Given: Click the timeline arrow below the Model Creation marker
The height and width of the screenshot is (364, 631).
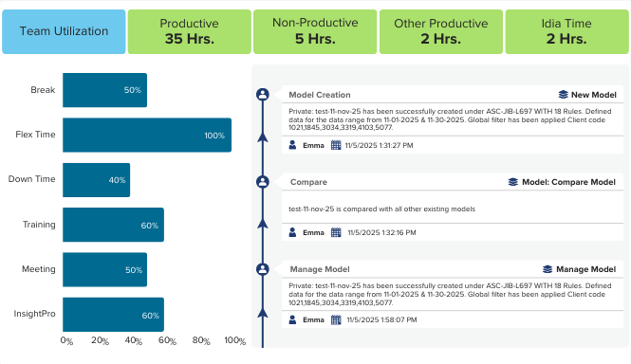Looking at the screenshot, I should 263,137.
